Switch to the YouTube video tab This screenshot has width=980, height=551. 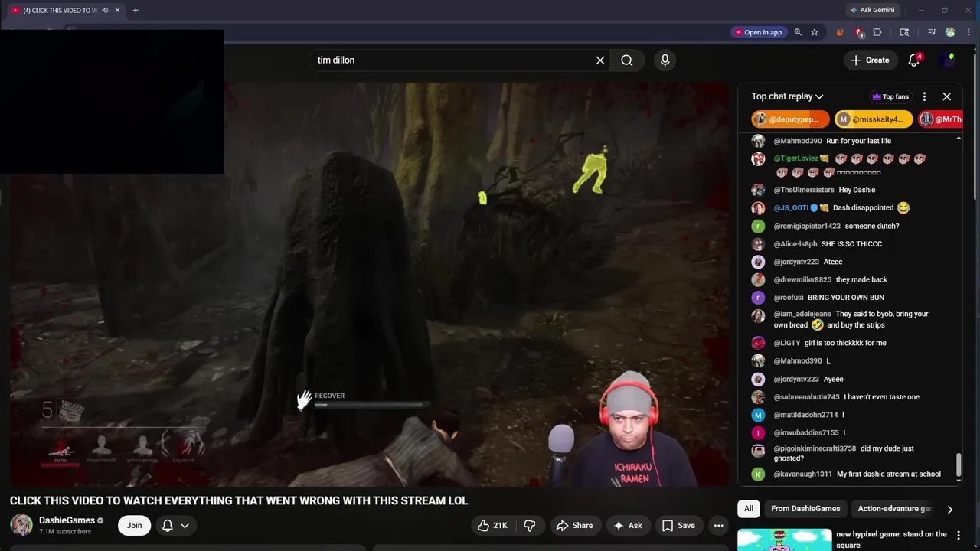(x=60, y=10)
